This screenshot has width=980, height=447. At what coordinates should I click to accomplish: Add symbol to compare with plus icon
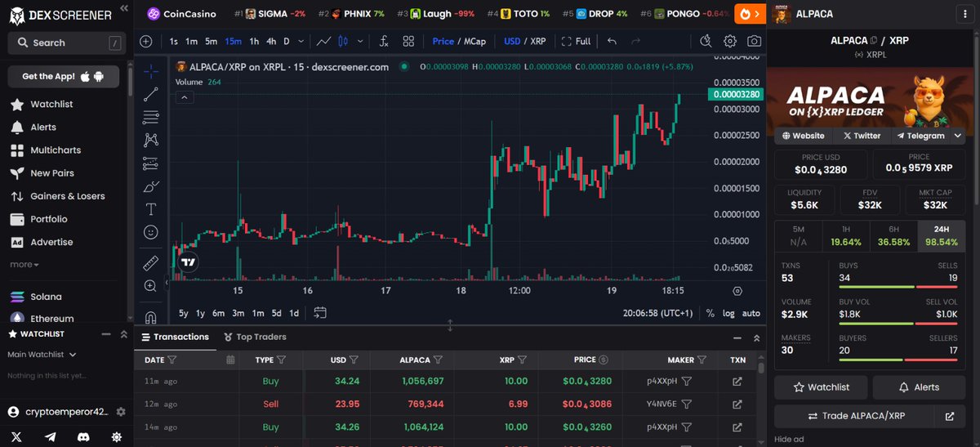tap(145, 41)
